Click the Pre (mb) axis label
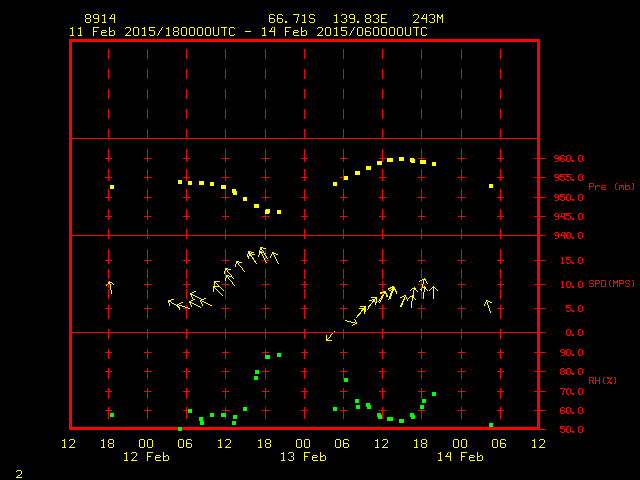Viewport: 640px width, 480px height. tap(611, 187)
